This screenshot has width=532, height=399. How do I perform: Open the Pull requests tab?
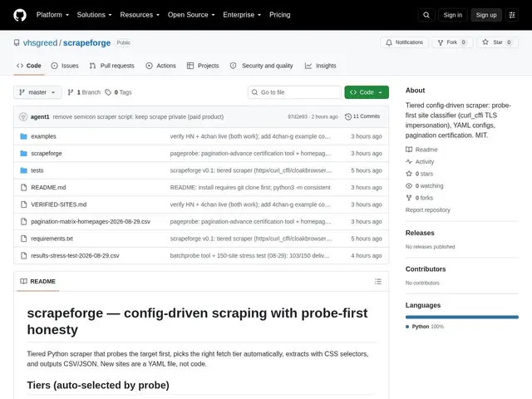[112, 66]
